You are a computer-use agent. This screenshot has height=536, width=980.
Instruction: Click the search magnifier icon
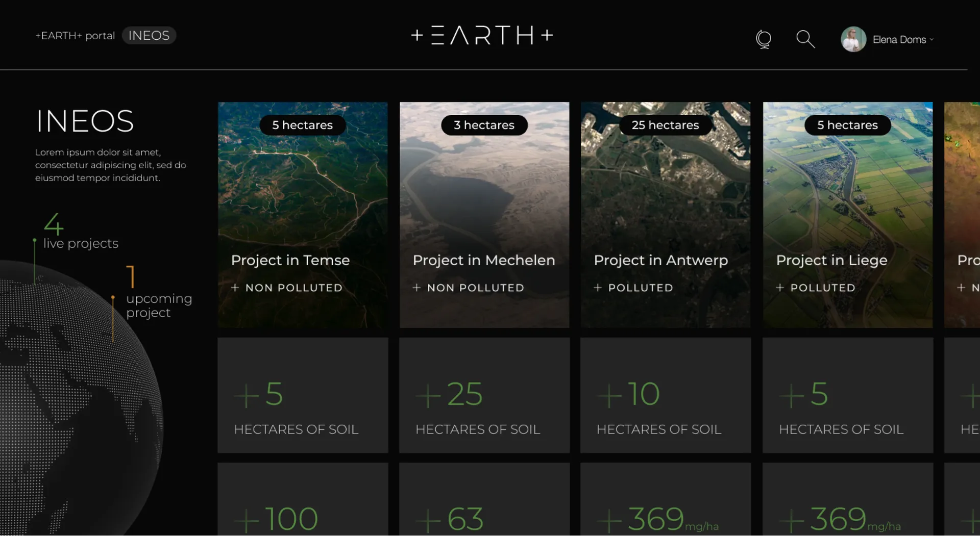tap(804, 39)
